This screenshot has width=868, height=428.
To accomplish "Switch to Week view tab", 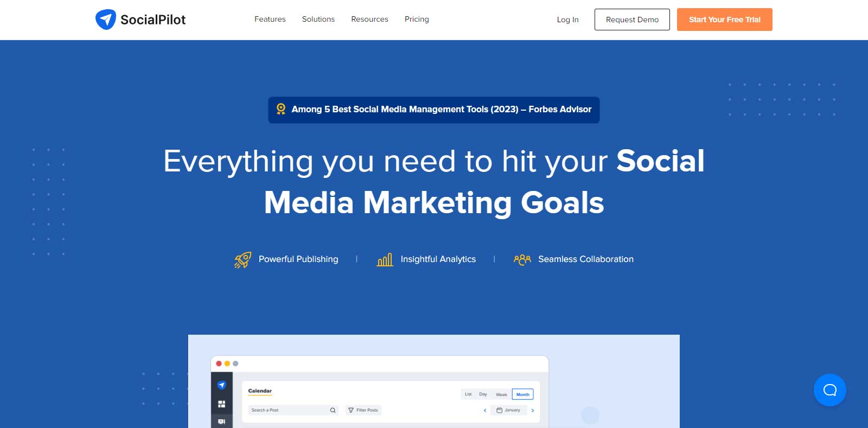I will pos(501,394).
